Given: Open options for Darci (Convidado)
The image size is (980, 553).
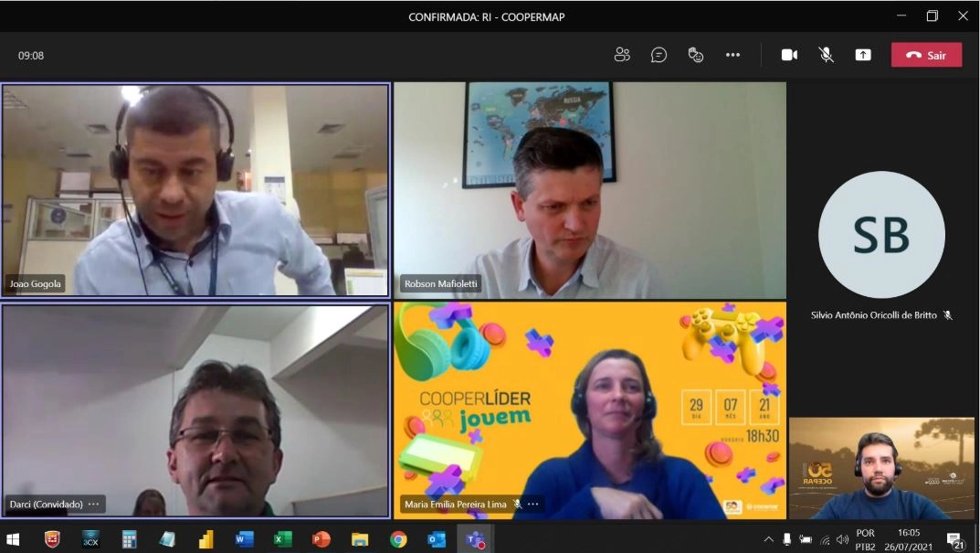Looking at the screenshot, I should click(94, 505).
